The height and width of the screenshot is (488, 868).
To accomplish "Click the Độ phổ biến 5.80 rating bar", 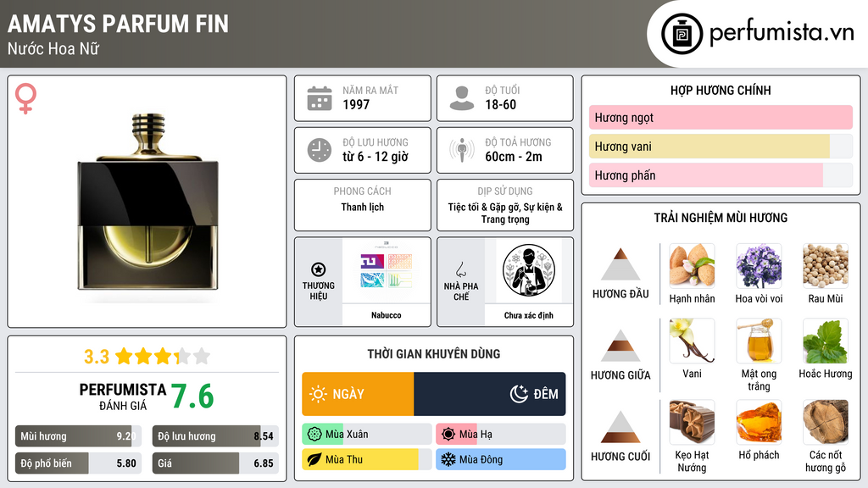I will pyautogui.click(x=78, y=463).
